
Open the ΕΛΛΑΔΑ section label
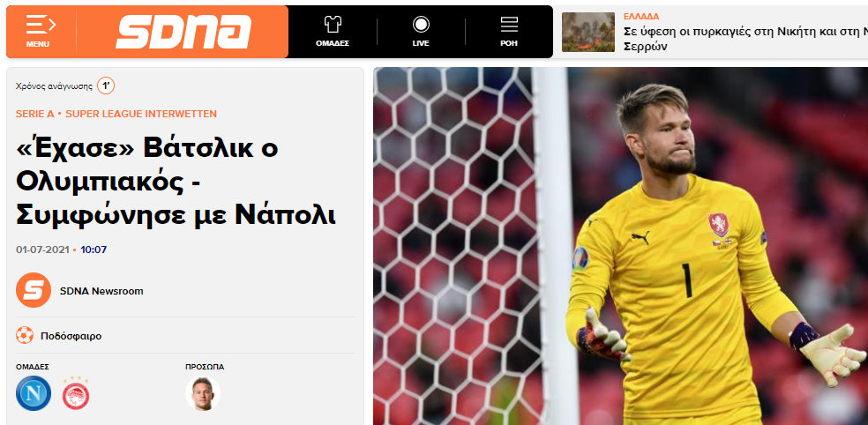click(641, 17)
